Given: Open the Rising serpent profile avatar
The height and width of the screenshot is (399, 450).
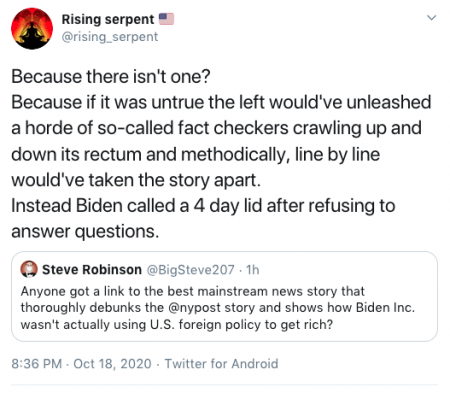Looking at the screenshot, I should click(x=32, y=28).
